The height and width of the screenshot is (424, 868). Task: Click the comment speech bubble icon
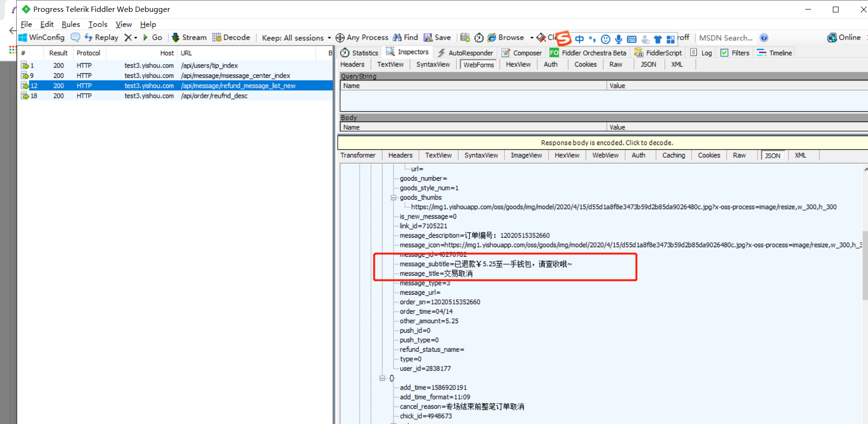(x=75, y=38)
